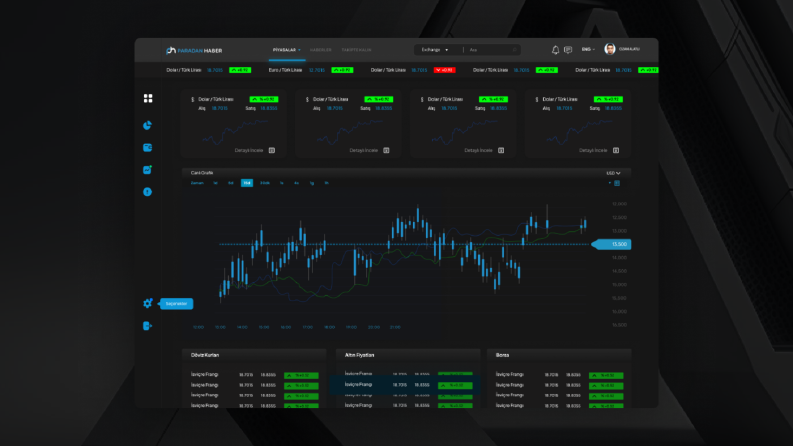Select the highlighted 15d interval

[247, 183]
